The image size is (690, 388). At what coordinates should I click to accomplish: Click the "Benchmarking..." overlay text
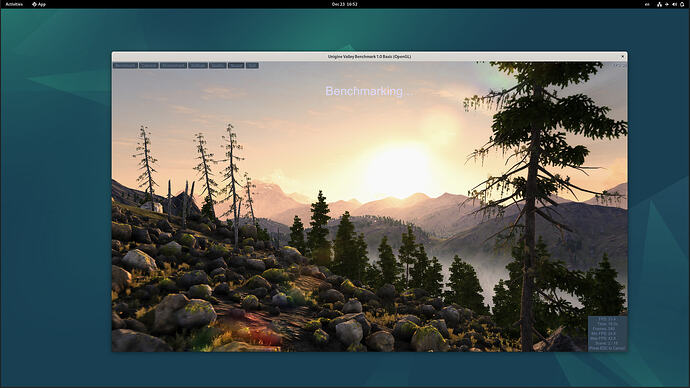[370, 91]
